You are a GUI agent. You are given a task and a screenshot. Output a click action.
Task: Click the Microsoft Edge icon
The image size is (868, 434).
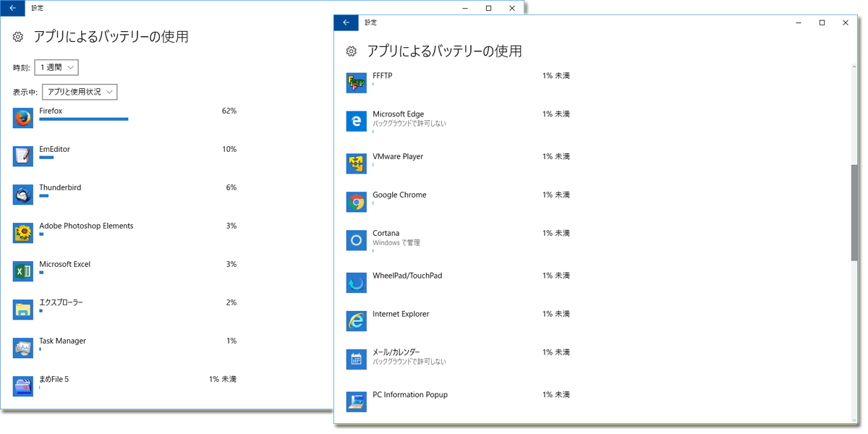[x=357, y=121]
